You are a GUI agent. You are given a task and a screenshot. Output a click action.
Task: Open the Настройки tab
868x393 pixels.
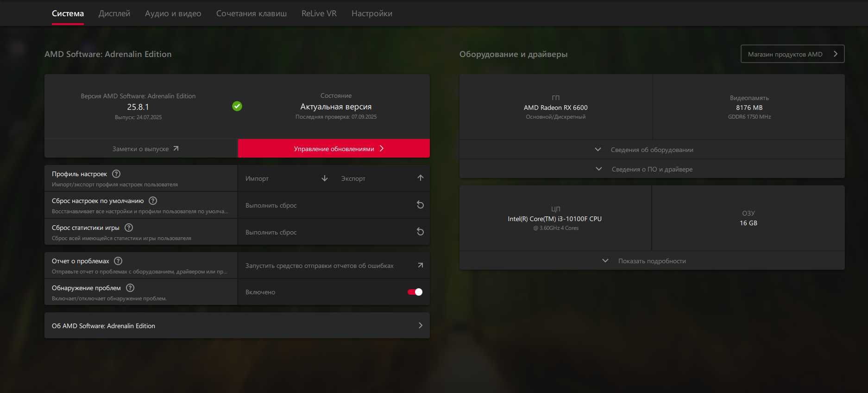click(x=372, y=13)
